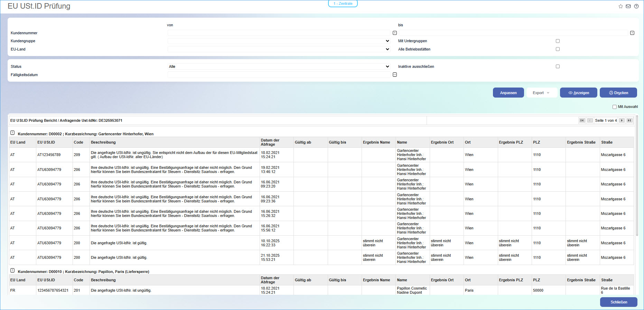Open the Fälligkeitsdatum date picker icon
The height and width of the screenshot is (310, 644).
(395, 75)
